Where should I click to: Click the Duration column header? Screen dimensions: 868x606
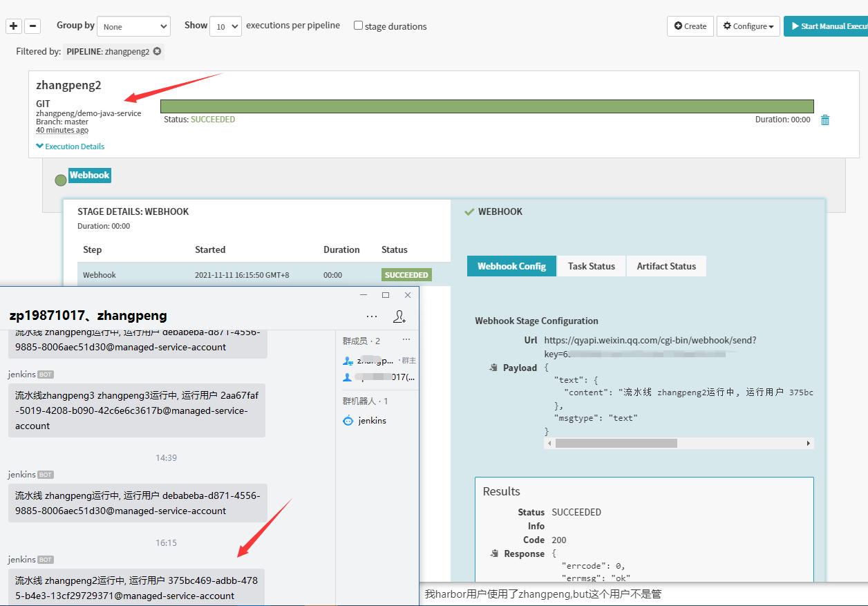pos(341,249)
